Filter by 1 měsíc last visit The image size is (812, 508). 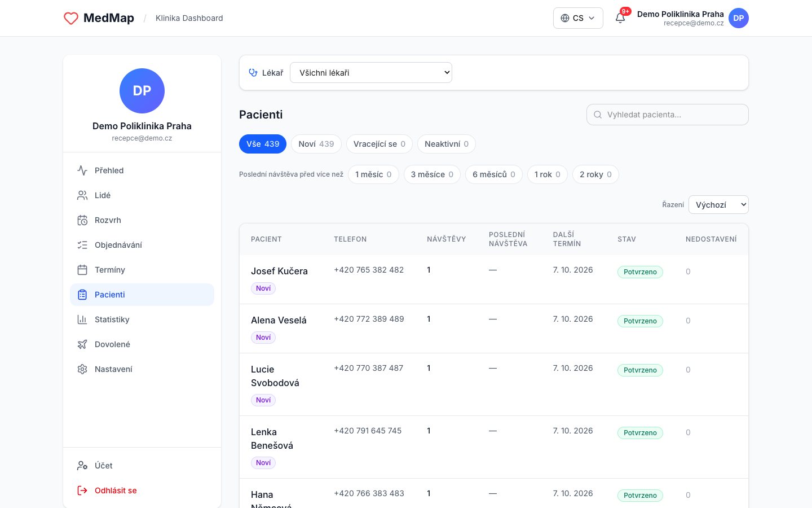(x=373, y=174)
